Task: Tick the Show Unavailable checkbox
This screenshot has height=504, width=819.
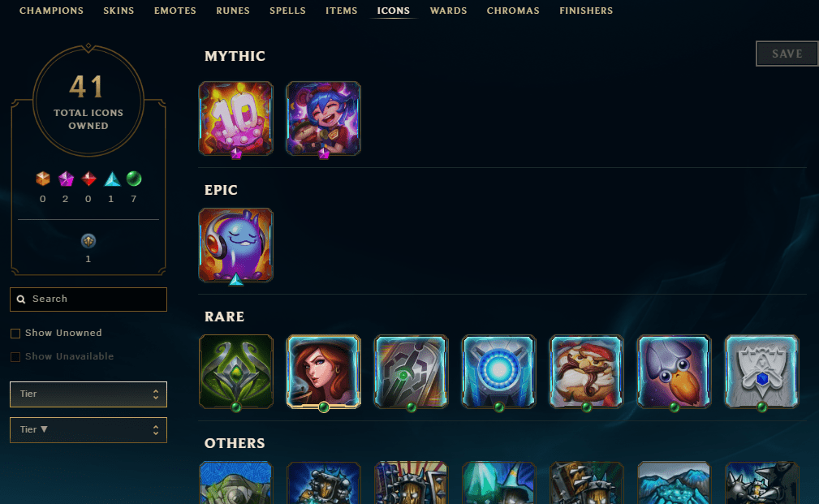Action: tap(15, 357)
